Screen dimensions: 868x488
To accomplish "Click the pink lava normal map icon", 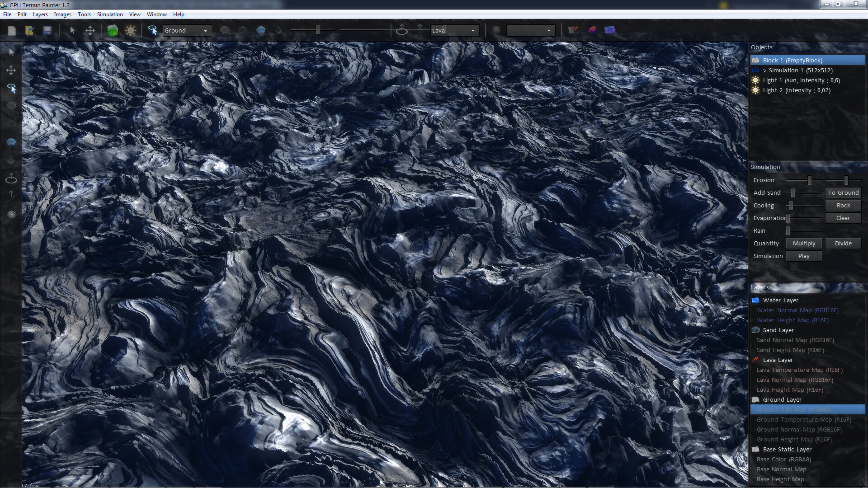I will click(x=591, y=30).
